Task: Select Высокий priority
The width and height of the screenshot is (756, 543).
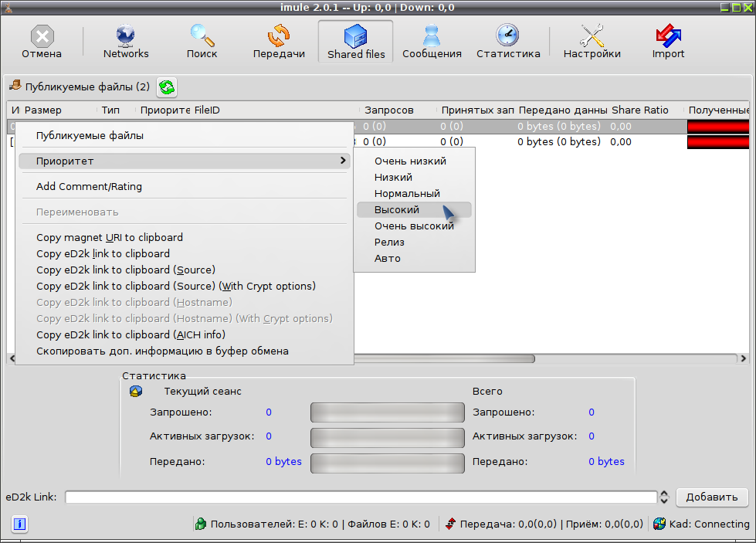Action: click(414, 210)
